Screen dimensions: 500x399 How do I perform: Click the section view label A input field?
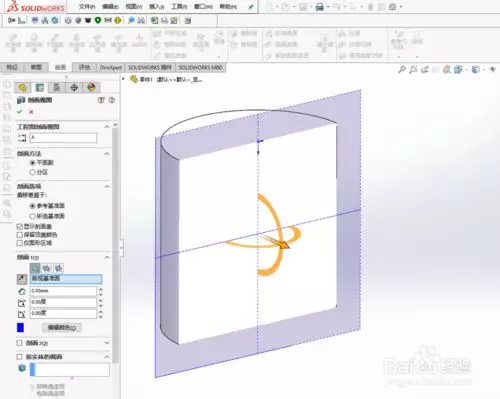[x=63, y=138]
